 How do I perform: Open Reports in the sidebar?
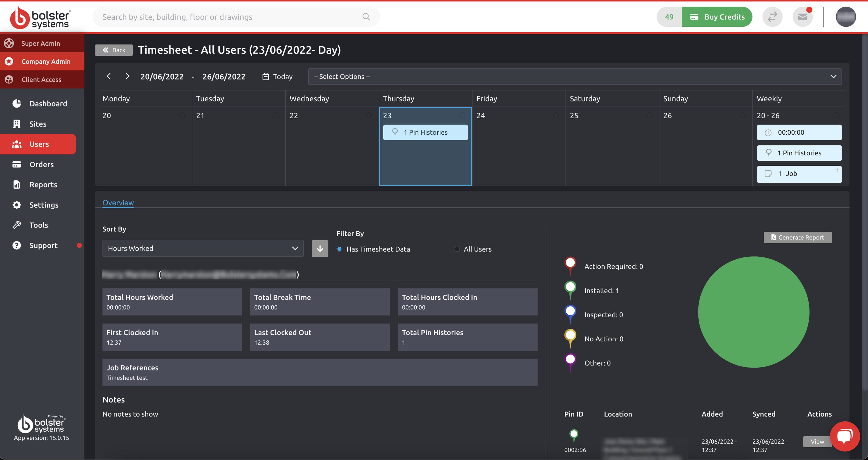click(43, 185)
